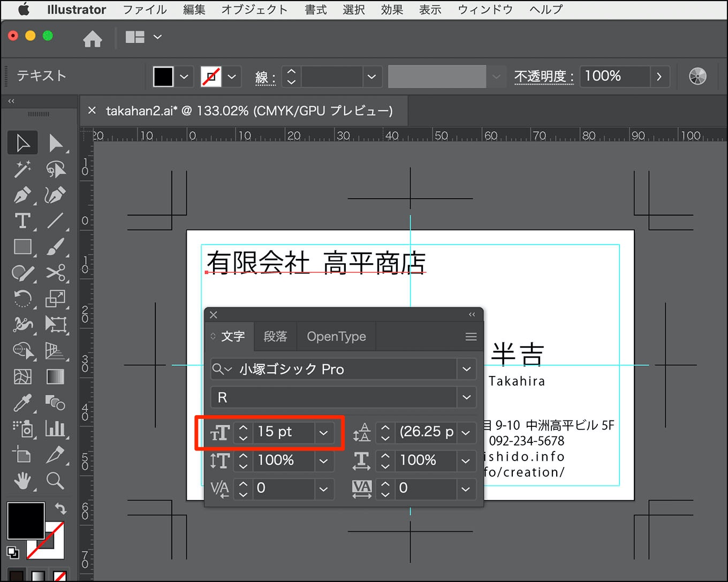Click the 線 stroke panel link
Viewport: 728px width, 582px height.
tap(265, 78)
